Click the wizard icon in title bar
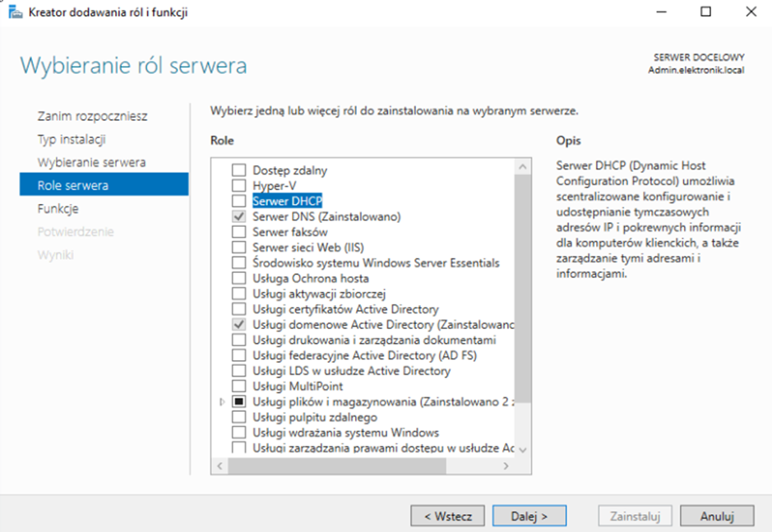 (15, 12)
